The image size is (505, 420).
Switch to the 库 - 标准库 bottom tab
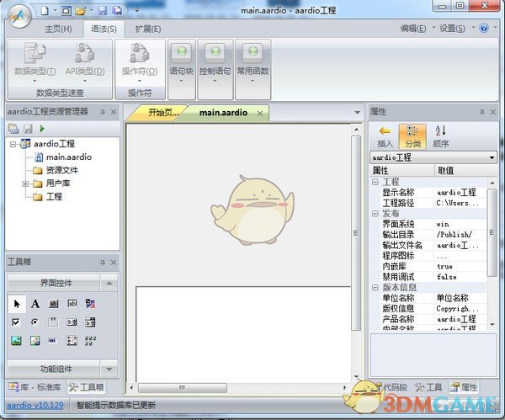(35, 387)
